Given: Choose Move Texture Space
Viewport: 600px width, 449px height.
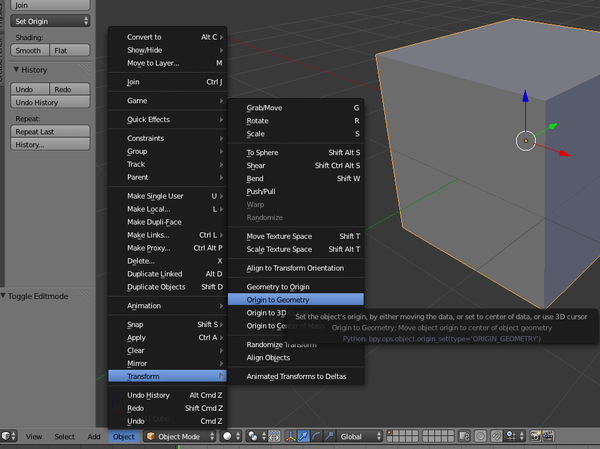Looking at the screenshot, I should (x=296, y=236).
